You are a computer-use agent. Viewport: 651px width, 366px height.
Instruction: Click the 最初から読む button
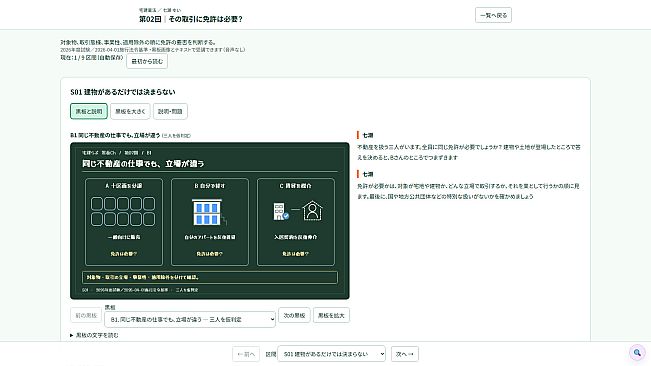(147, 61)
